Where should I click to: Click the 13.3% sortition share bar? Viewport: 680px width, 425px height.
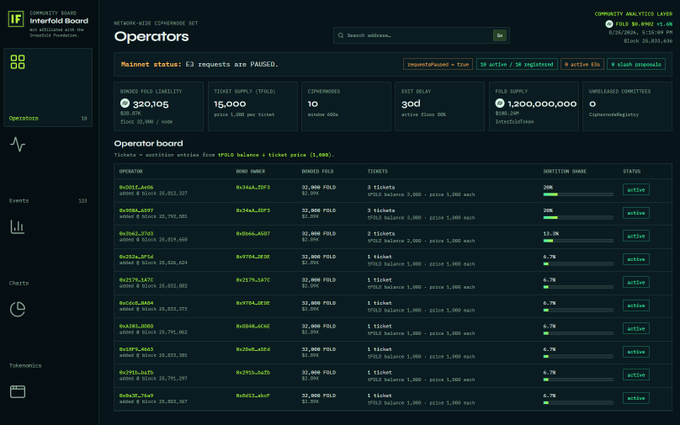point(578,241)
